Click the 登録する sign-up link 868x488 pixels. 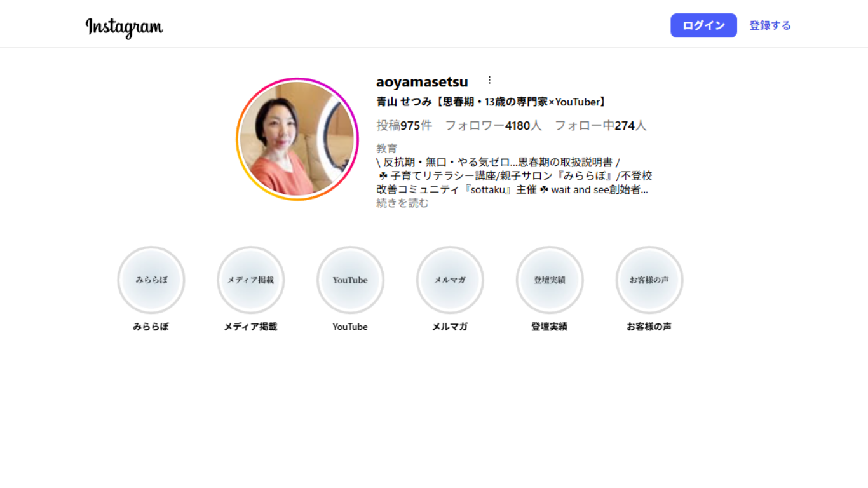[770, 25]
